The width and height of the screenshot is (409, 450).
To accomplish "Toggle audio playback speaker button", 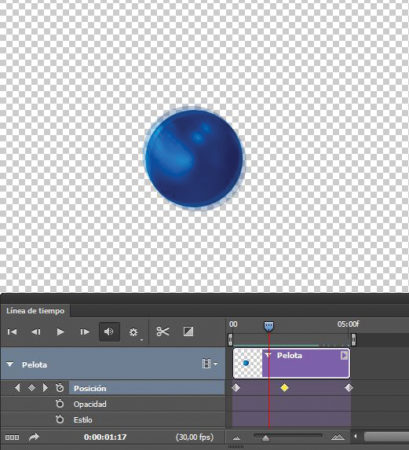I will tap(109, 332).
